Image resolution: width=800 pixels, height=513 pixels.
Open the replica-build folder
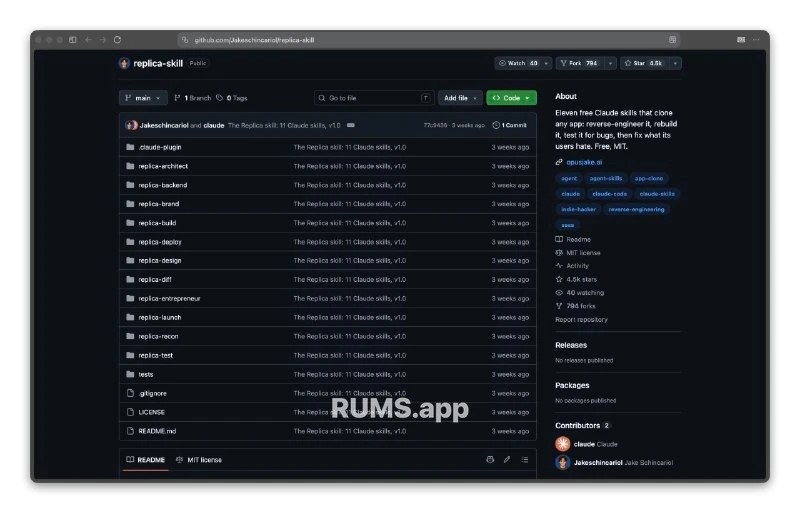click(x=157, y=223)
